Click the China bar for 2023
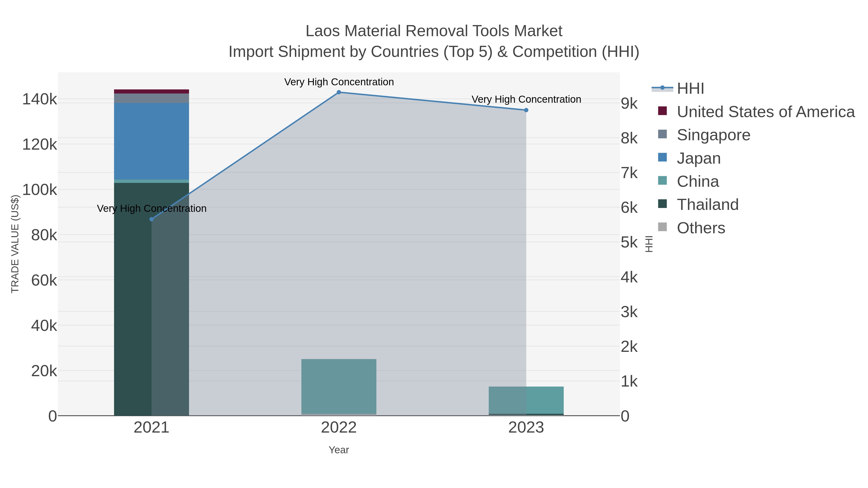This screenshot has width=868, height=488. 526,400
